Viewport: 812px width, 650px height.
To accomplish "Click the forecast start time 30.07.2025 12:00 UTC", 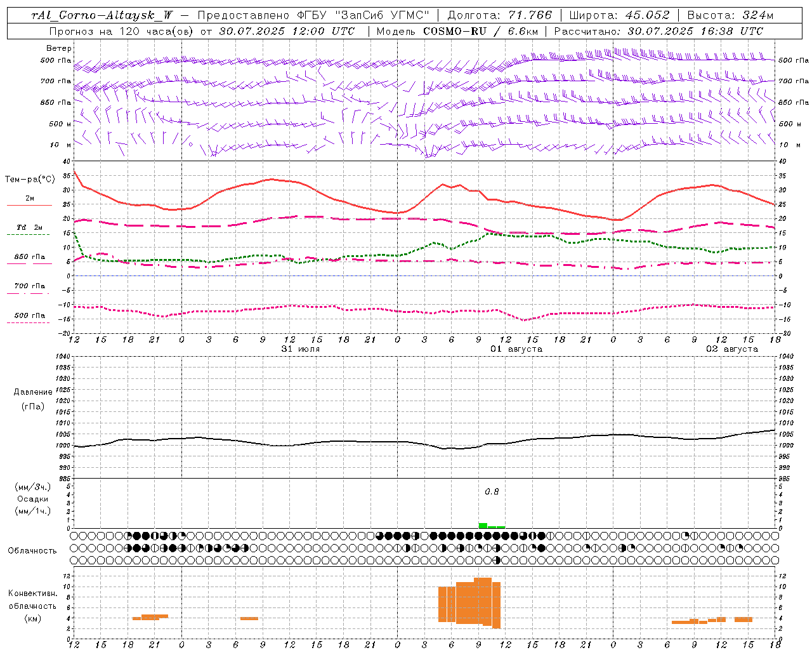I will pos(287,31).
